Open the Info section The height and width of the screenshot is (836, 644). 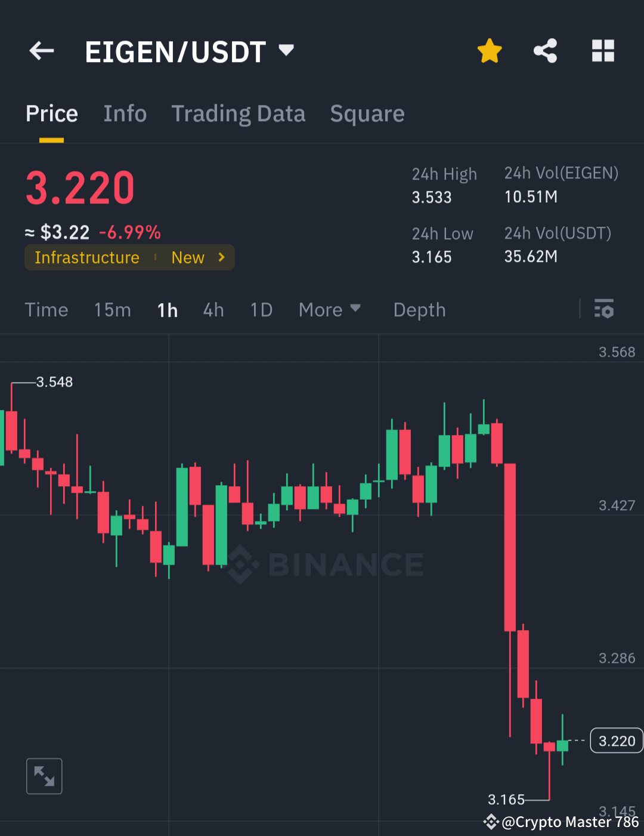[125, 113]
